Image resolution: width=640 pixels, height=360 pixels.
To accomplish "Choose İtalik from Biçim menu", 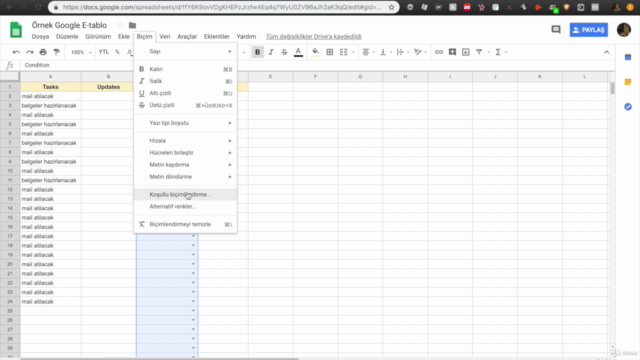I will pyautogui.click(x=185, y=81).
